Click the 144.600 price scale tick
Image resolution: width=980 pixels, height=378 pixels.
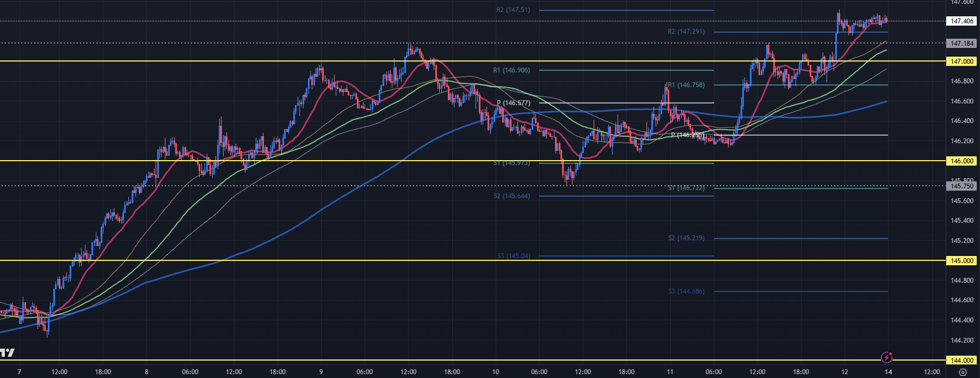[961, 300]
